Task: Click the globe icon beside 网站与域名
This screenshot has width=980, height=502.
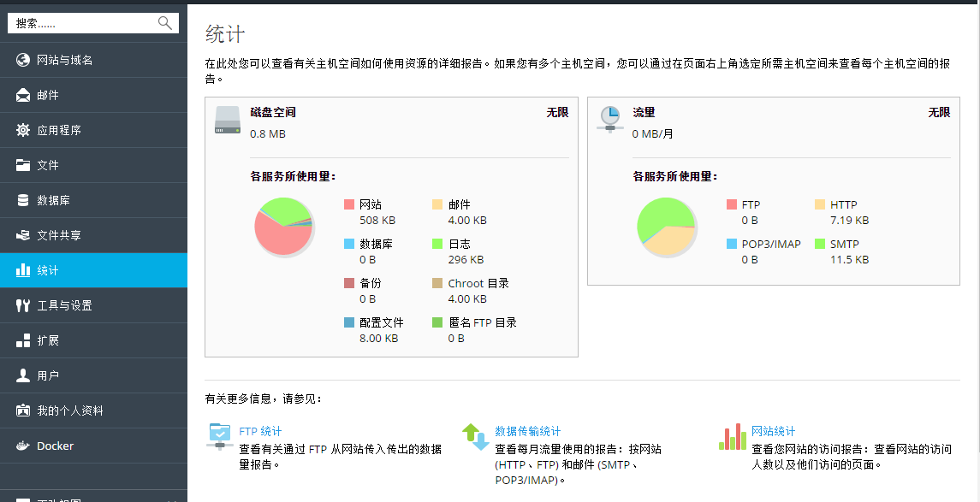Action: [x=23, y=60]
